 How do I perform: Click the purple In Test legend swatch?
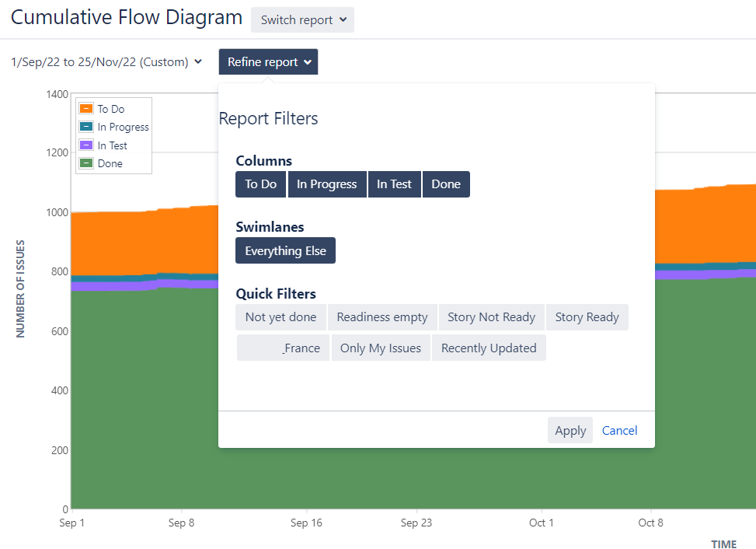click(x=86, y=145)
